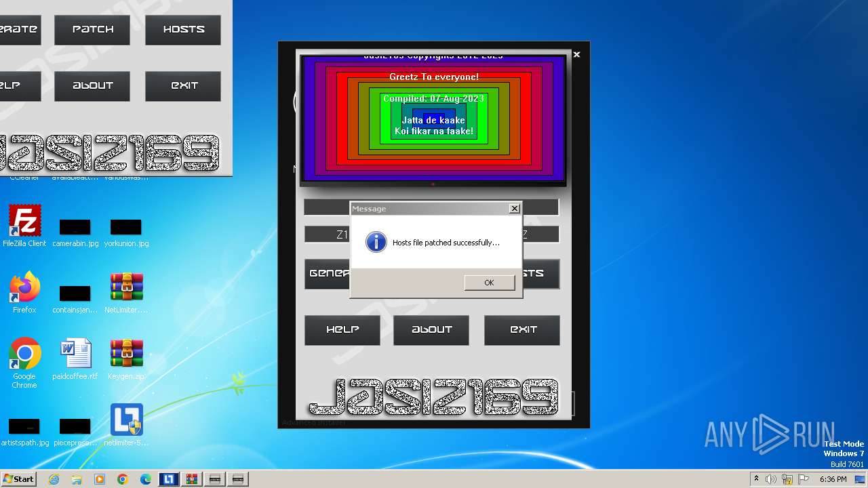Select the paidcoffee.rtf Word document

[75, 359]
